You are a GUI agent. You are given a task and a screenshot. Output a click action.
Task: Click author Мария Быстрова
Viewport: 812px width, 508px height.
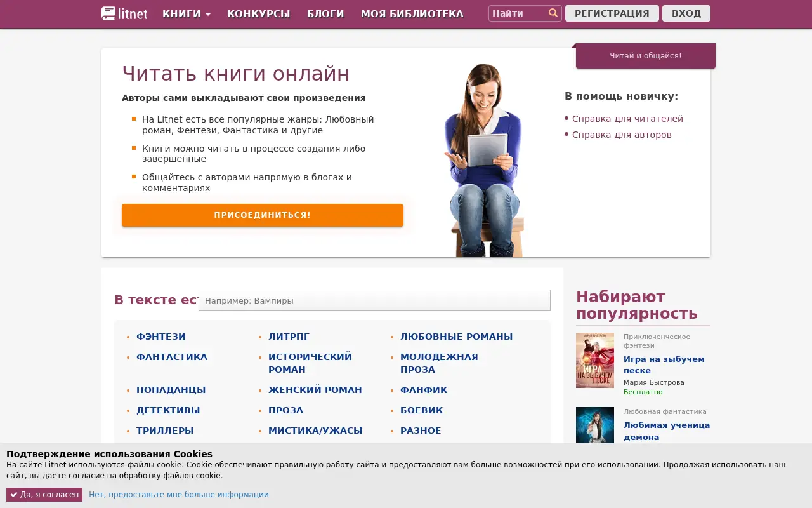click(x=654, y=382)
